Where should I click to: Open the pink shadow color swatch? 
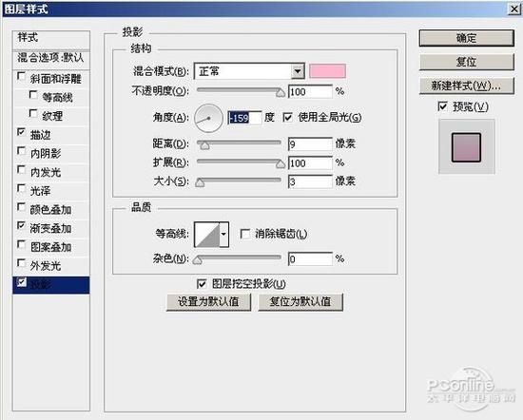327,71
